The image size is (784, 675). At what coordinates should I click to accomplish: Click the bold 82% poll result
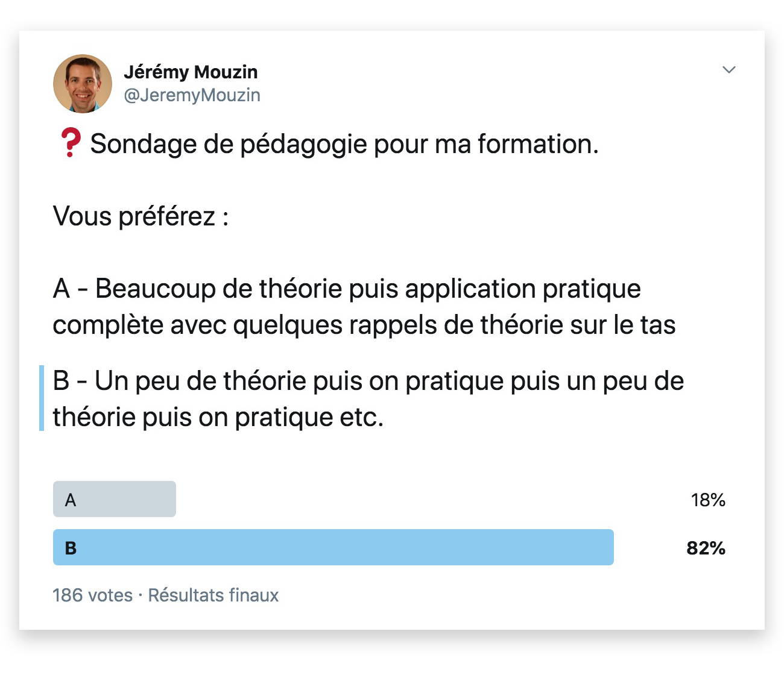point(706,548)
